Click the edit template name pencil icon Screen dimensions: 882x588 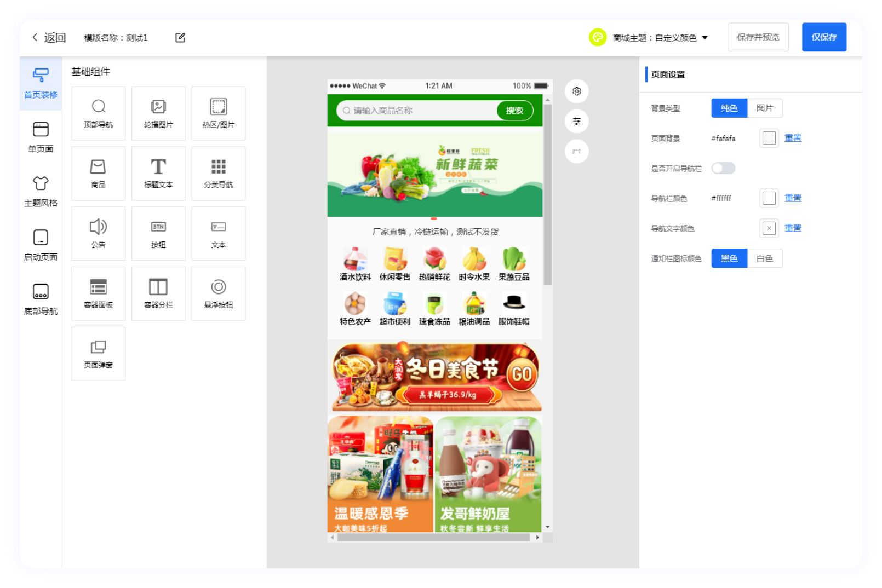pyautogui.click(x=180, y=38)
